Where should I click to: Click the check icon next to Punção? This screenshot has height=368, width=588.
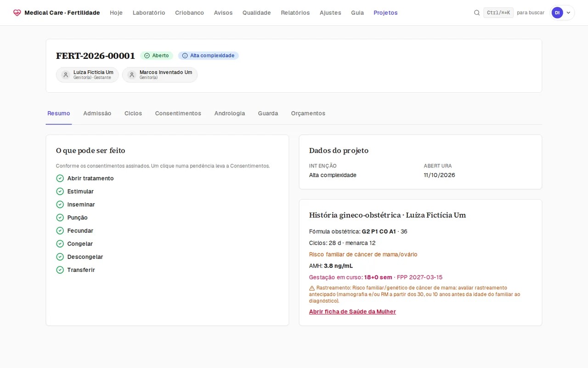pyautogui.click(x=60, y=218)
